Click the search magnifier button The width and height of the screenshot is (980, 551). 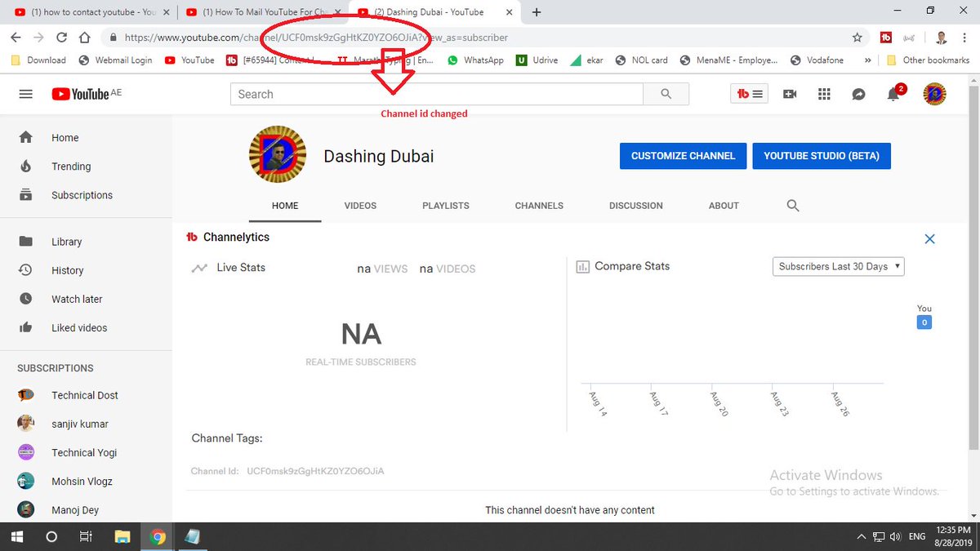pos(666,94)
